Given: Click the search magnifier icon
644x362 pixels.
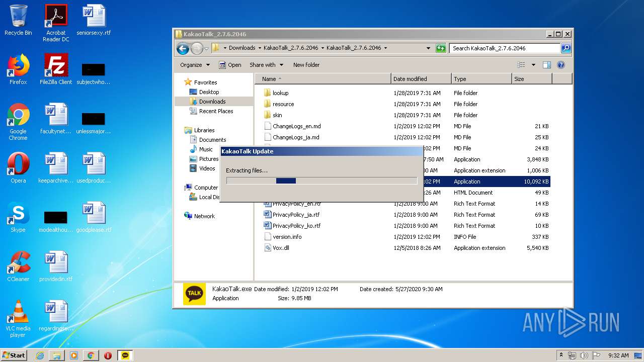Looking at the screenshot, I should 566,48.
